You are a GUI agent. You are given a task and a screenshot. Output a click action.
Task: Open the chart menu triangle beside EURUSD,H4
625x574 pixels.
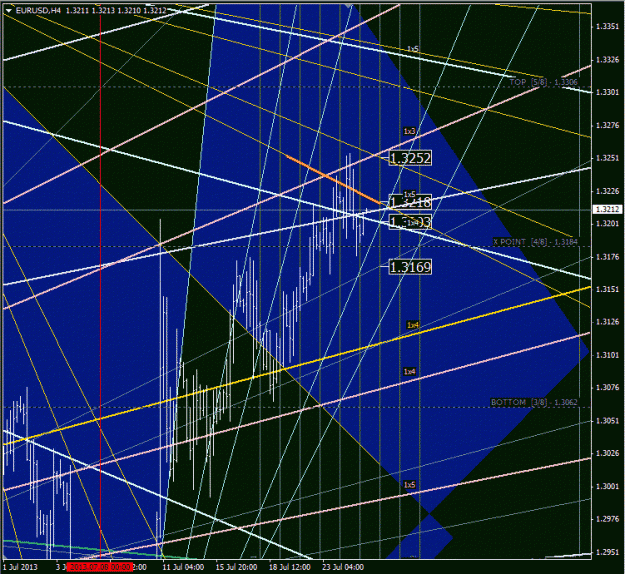coord(8,11)
